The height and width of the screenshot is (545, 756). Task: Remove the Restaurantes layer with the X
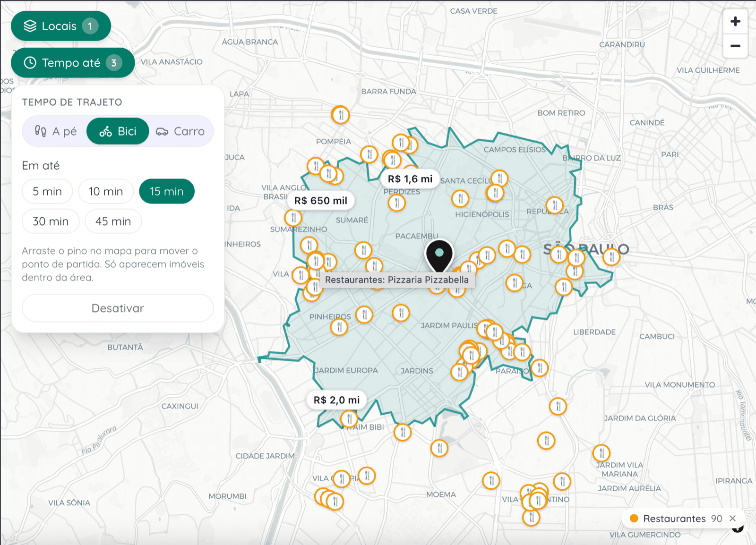click(x=733, y=519)
